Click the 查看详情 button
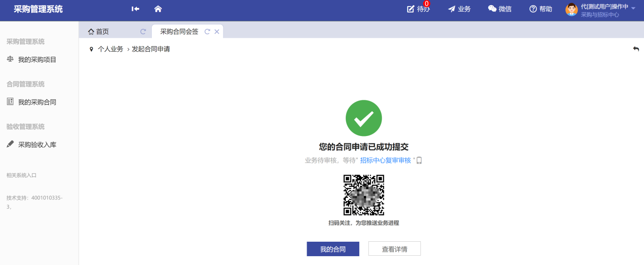Viewport: 644px width, 265px height. (394, 249)
